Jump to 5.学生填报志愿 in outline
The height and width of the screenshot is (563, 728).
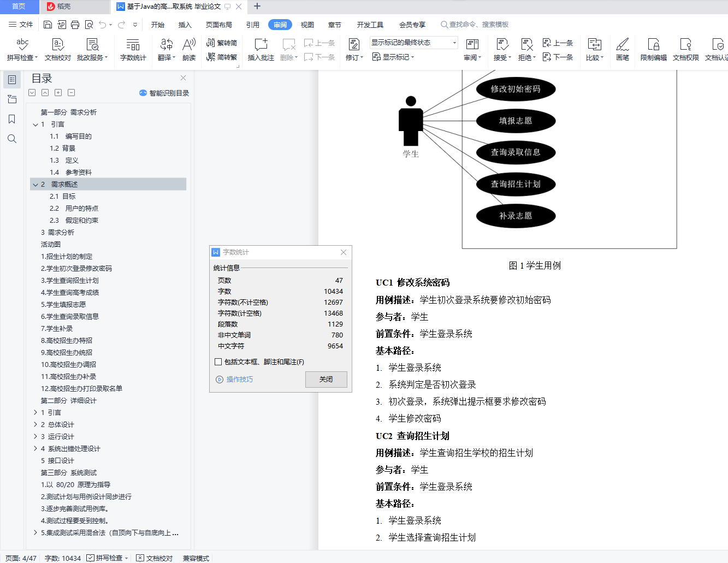[x=63, y=305]
